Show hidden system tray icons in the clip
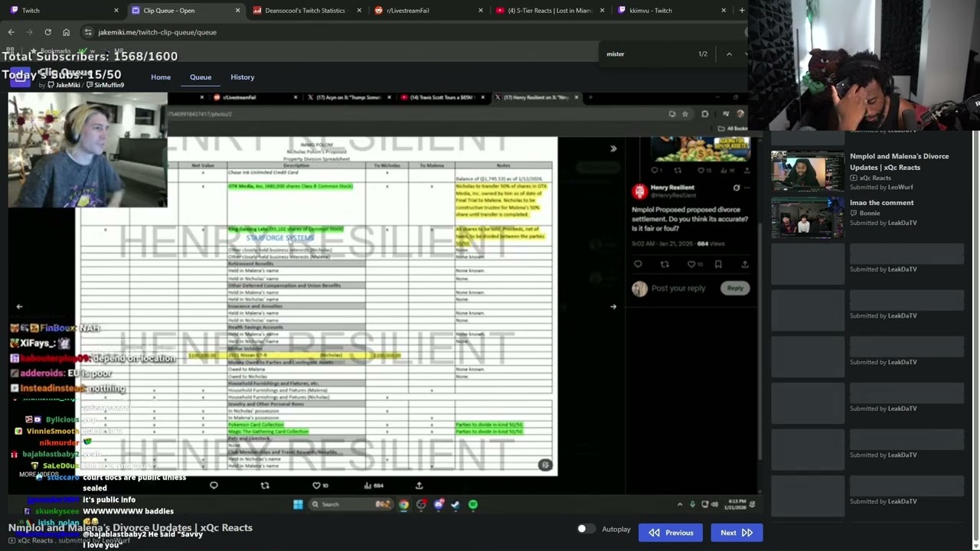 (x=680, y=504)
